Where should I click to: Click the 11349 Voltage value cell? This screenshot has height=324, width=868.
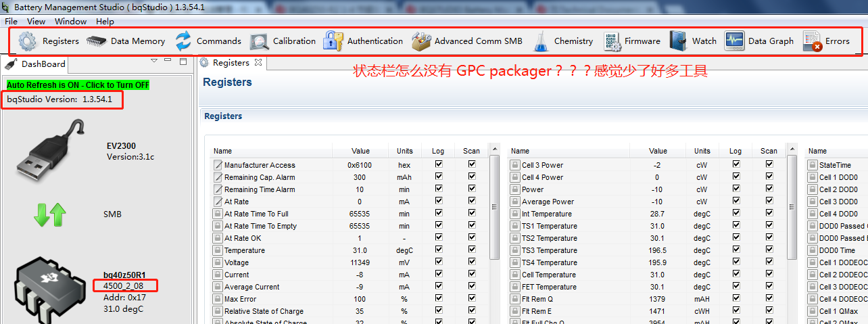[360, 262]
